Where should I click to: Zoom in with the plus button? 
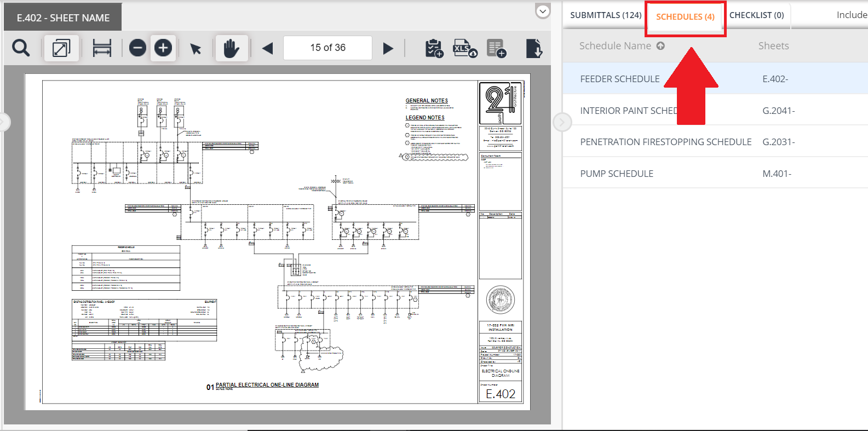coord(163,48)
